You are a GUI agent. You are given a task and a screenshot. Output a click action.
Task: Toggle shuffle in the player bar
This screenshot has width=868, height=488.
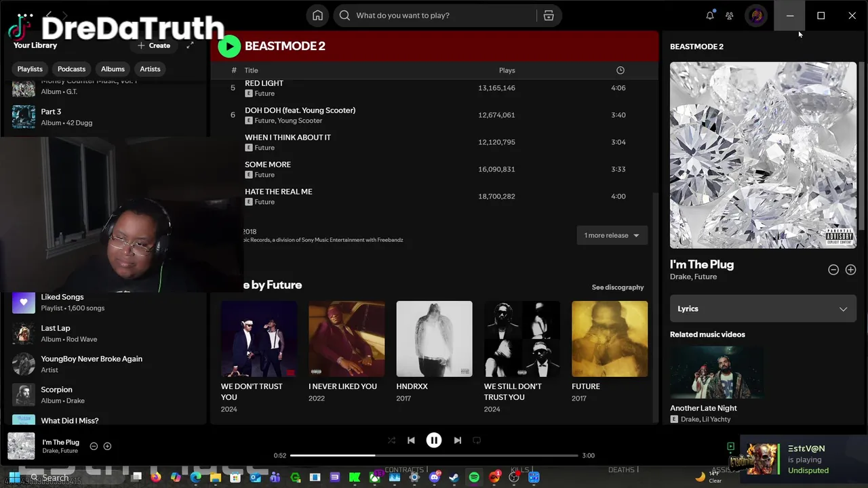pos(391,441)
